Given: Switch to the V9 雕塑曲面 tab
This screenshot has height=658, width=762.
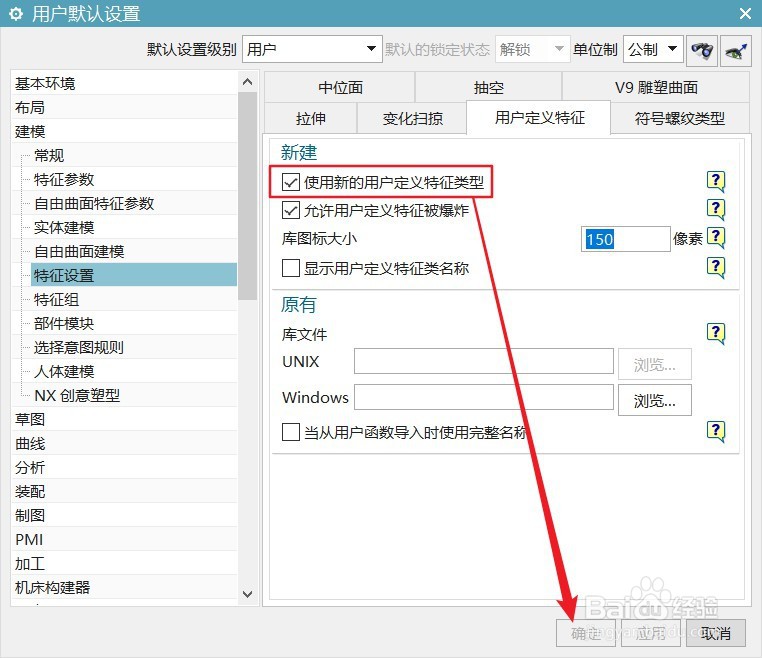Looking at the screenshot, I should pos(656,87).
